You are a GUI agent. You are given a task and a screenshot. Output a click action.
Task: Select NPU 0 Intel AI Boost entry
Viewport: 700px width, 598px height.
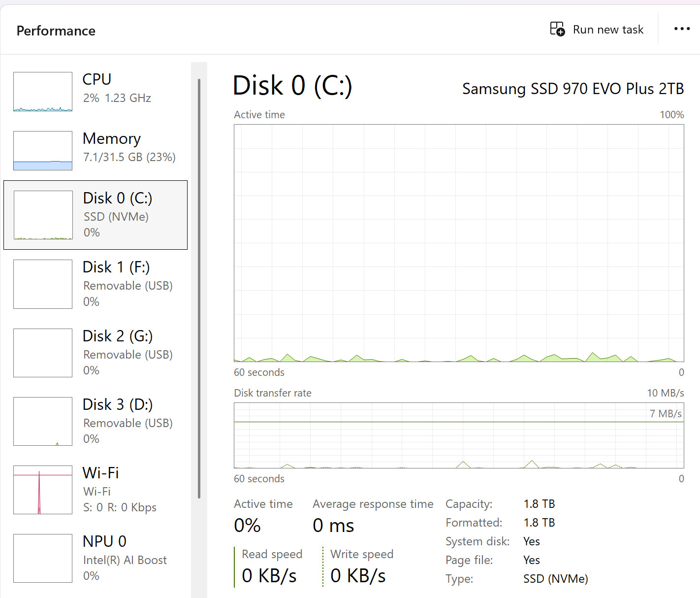(95, 558)
